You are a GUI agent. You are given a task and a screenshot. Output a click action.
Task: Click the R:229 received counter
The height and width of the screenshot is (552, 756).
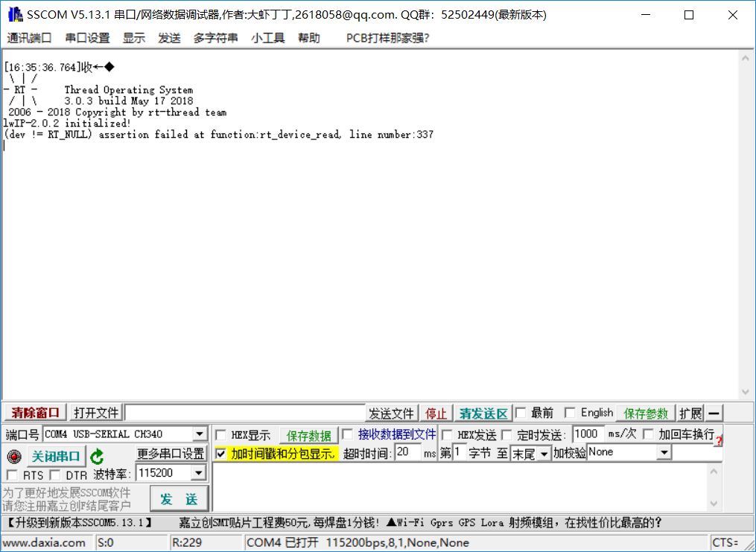click(x=187, y=543)
